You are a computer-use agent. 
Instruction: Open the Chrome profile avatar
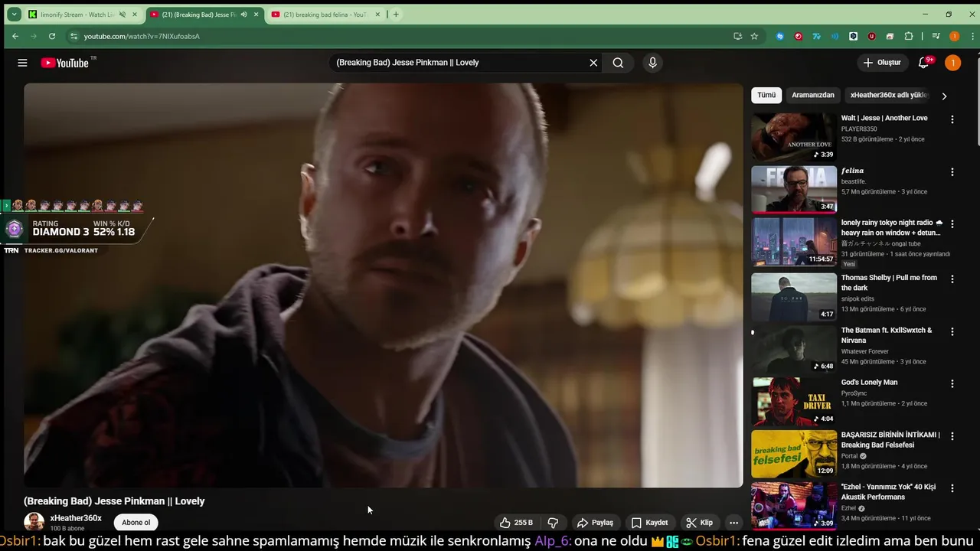[x=954, y=36]
